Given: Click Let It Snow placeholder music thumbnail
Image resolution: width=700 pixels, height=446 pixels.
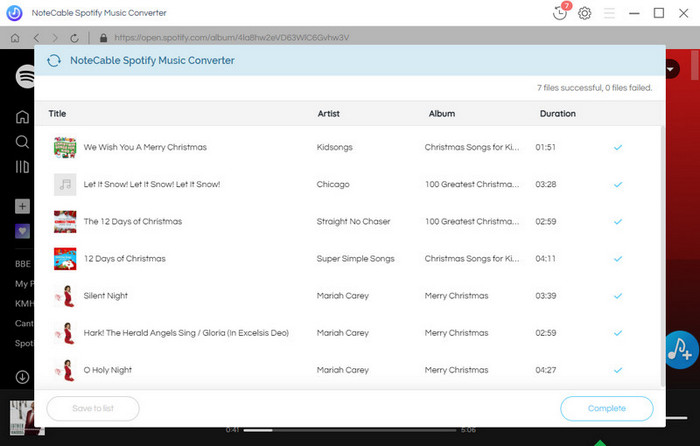Looking at the screenshot, I should (x=65, y=184).
